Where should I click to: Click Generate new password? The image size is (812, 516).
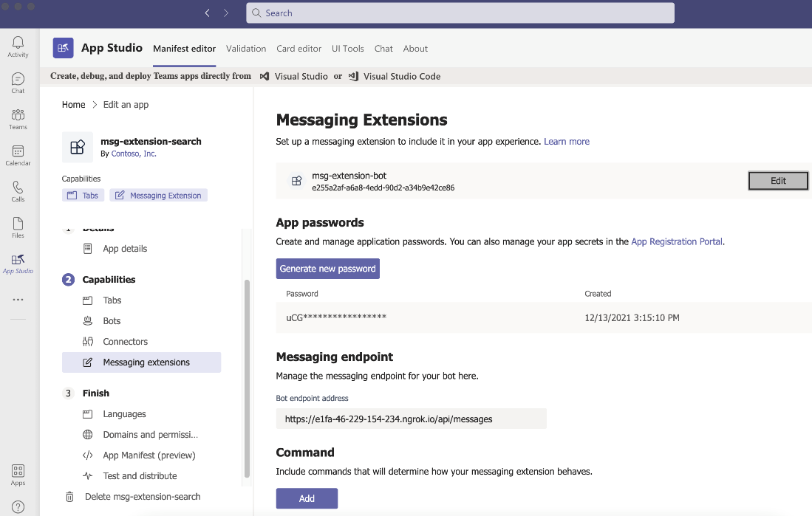coord(328,269)
